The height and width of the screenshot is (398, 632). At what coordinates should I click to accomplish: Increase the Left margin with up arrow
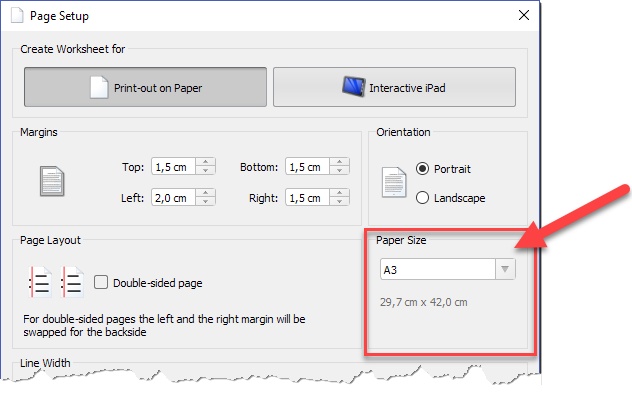pyautogui.click(x=206, y=193)
